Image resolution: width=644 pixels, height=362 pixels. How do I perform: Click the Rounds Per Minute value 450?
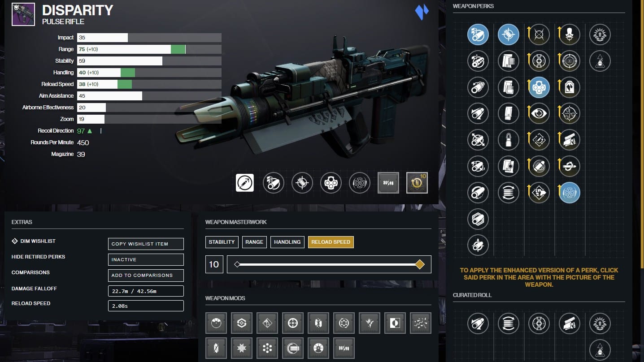coord(83,142)
